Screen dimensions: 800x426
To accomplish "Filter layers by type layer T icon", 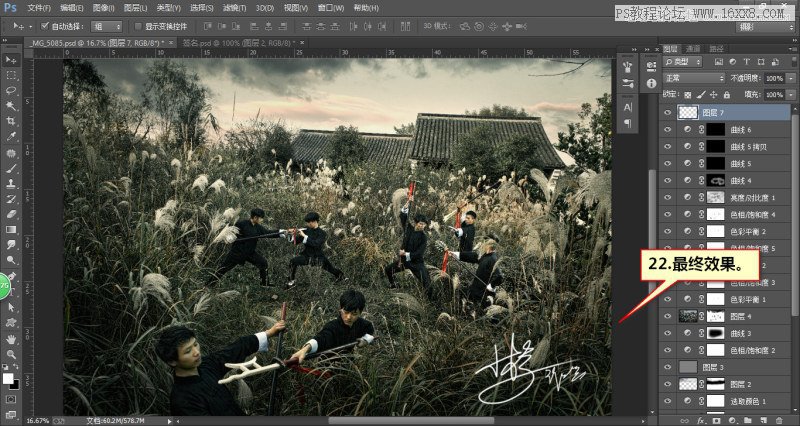I will pos(747,62).
